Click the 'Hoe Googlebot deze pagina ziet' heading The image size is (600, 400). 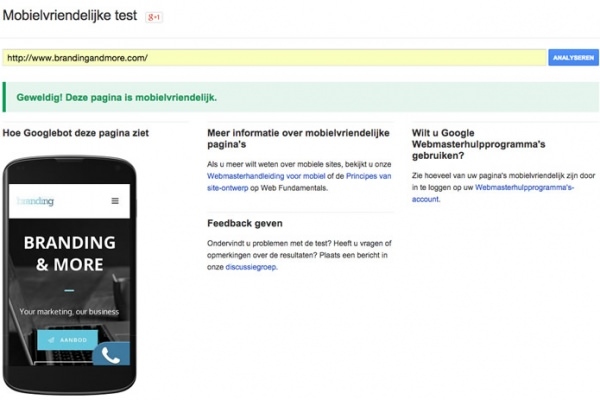(75, 133)
